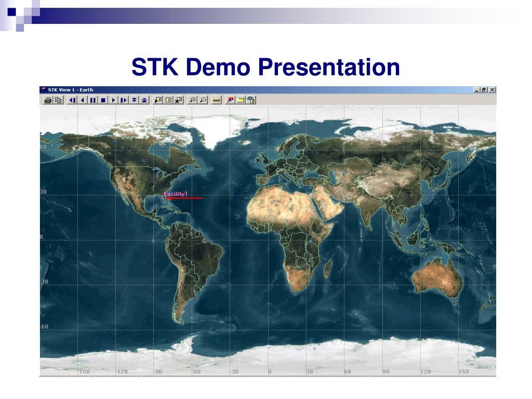This screenshot has width=532, height=399.
Task: Increase the animation time step
Action: click(144, 100)
